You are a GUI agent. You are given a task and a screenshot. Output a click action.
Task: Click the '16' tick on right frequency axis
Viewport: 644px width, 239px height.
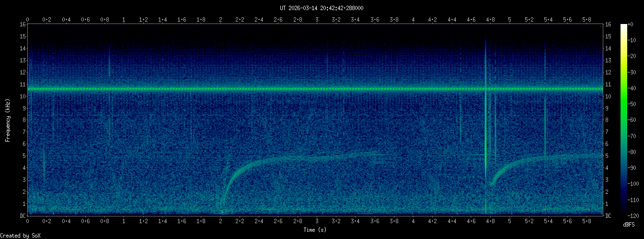pos(608,24)
